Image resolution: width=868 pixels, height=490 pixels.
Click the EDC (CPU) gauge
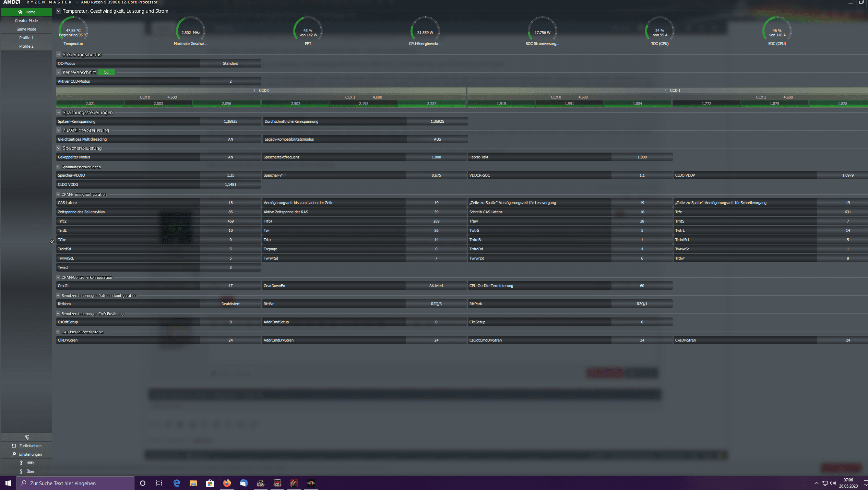click(x=777, y=31)
